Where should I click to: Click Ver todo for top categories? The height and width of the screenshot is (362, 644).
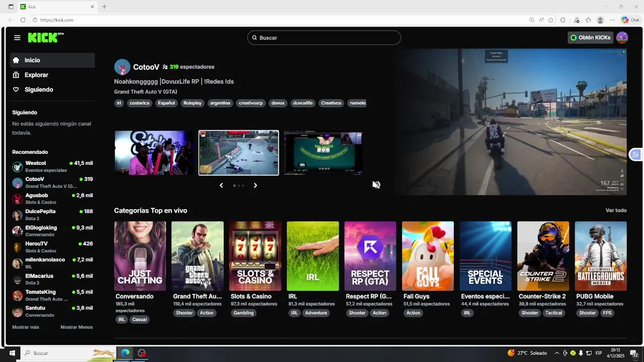click(616, 211)
